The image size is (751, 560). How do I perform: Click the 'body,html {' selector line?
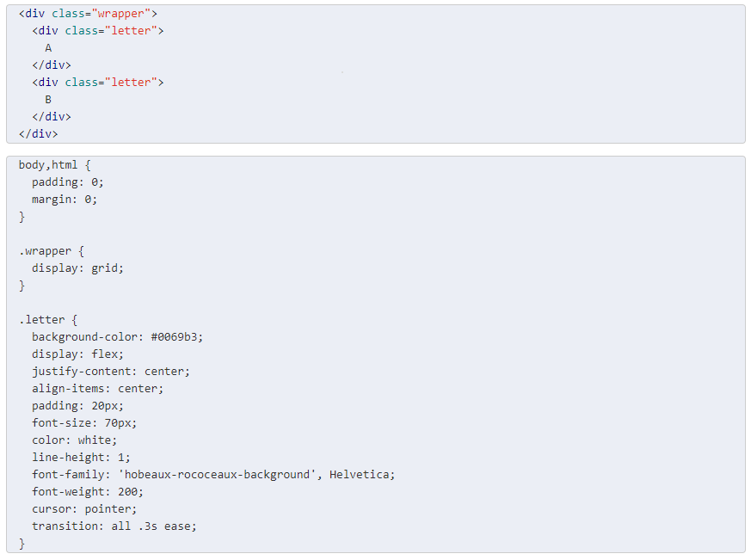point(54,165)
